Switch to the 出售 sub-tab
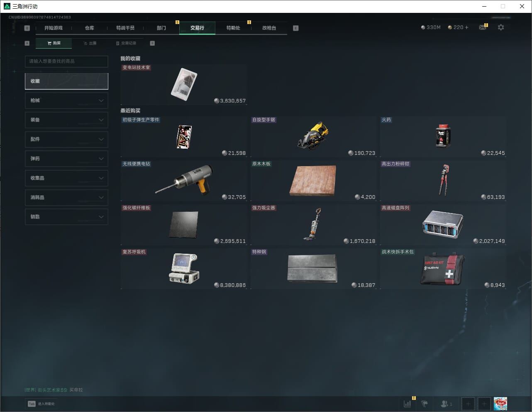The image size is (532, 412). [x=90, y=43]
